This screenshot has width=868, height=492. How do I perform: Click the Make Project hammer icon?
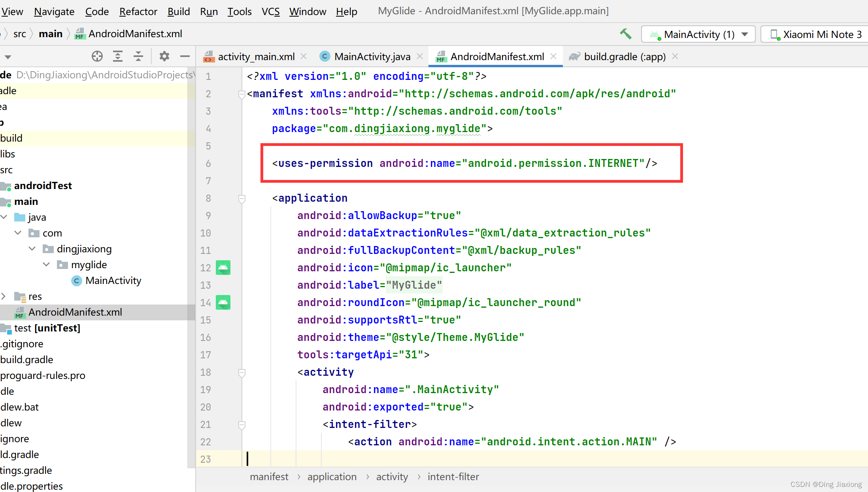pos(626,34)
